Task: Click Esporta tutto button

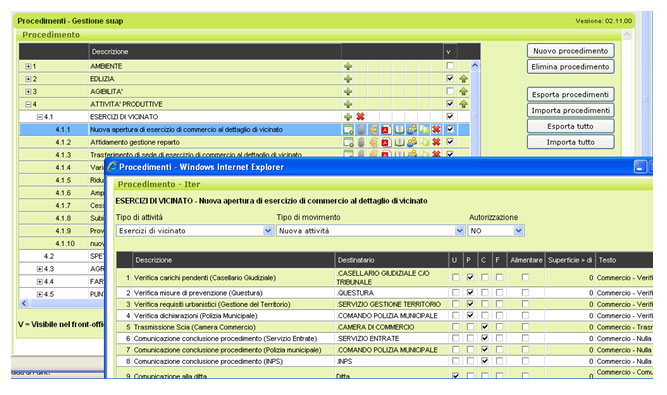Action: [570, 126]
